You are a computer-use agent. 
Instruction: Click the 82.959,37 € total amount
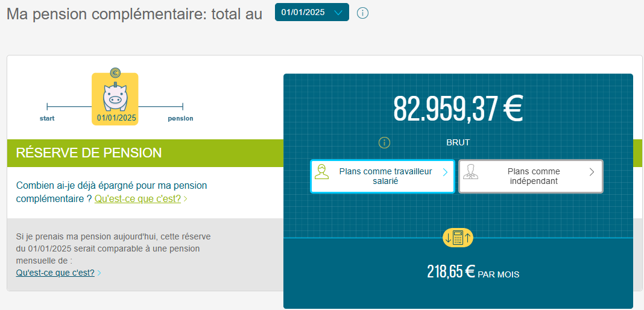click(458, 109)
